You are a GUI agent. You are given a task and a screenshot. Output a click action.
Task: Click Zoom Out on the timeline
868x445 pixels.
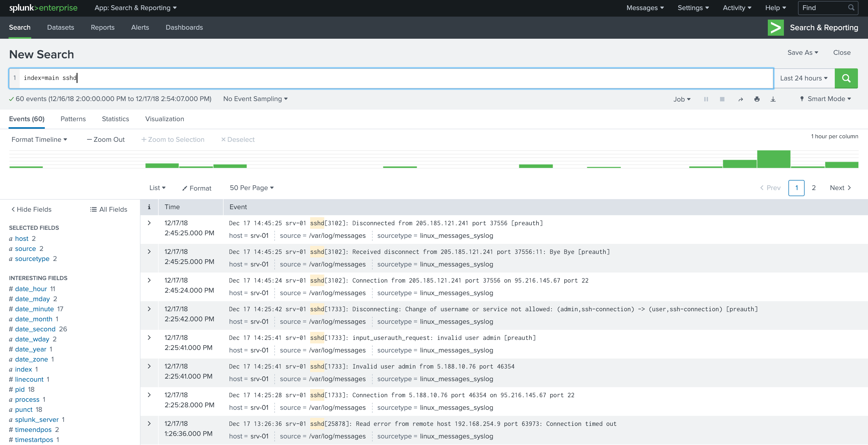point(105,139)
